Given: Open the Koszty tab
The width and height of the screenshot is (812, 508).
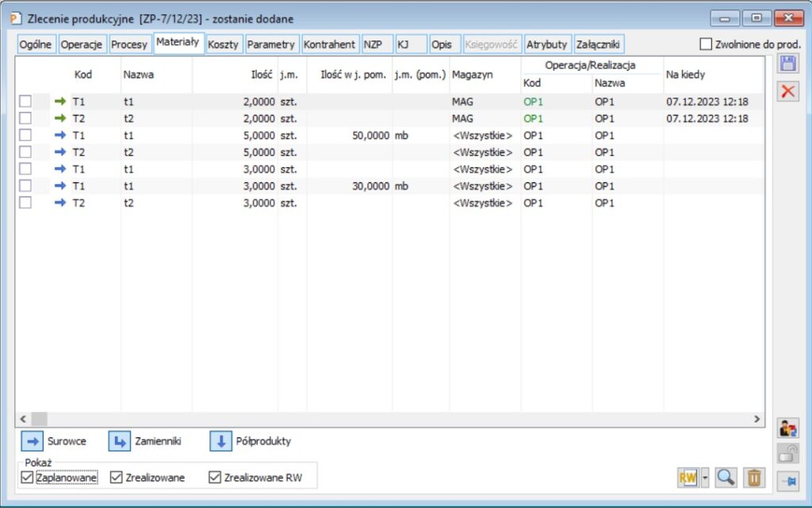Looking at the screenshot, I should click(x=223, y=44).
